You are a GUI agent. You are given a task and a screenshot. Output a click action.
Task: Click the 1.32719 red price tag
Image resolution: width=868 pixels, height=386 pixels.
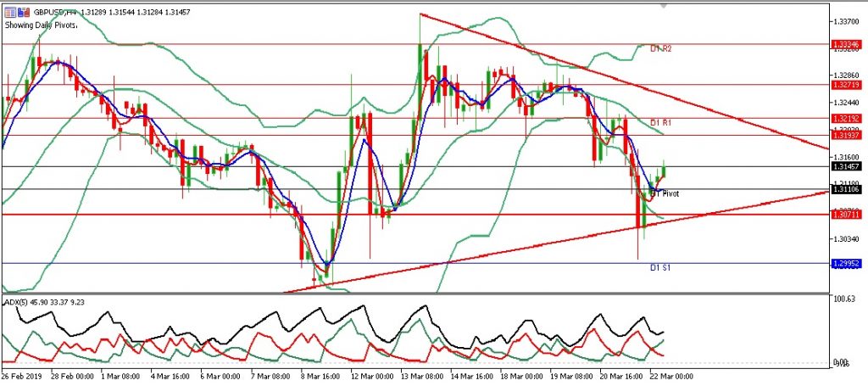click(x=848, y=85)
